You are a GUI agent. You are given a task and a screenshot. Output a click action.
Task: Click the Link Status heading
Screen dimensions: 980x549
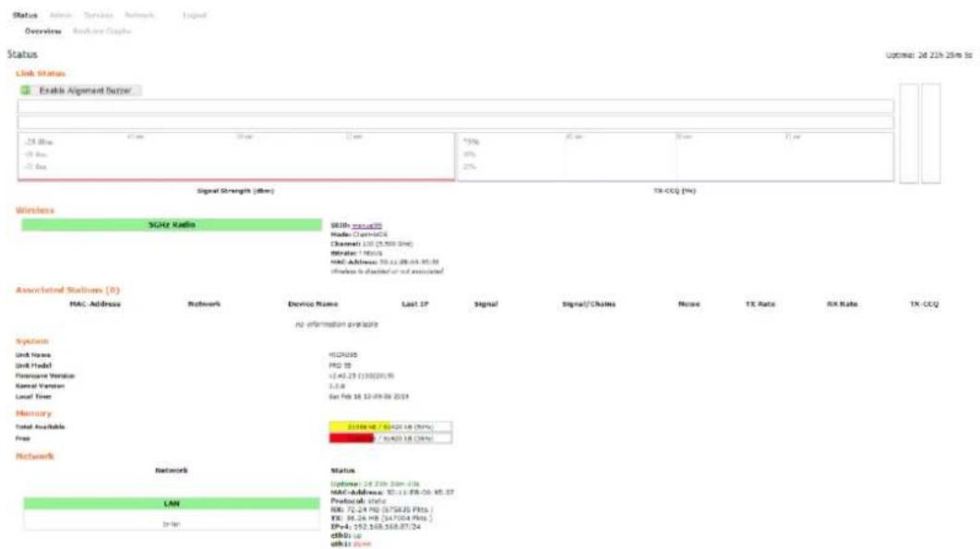[x=41, y=74]
